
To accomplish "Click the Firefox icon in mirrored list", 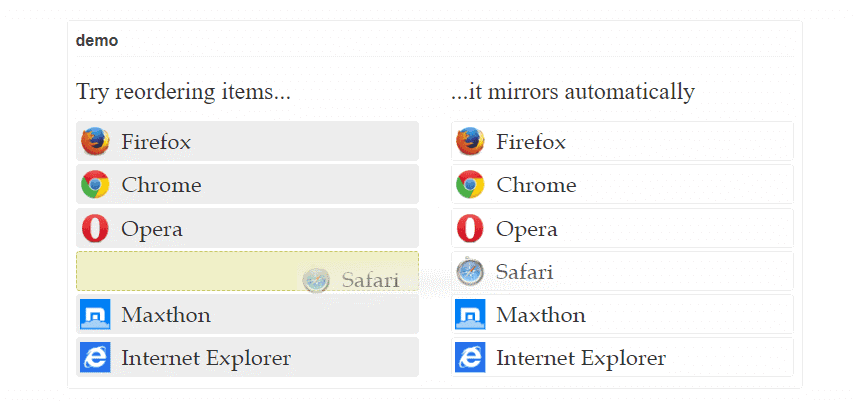I will (x=470, y=141).
